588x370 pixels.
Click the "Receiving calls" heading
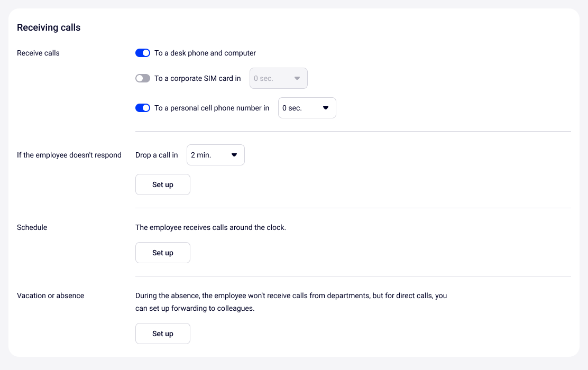click(x=49, y=27)
